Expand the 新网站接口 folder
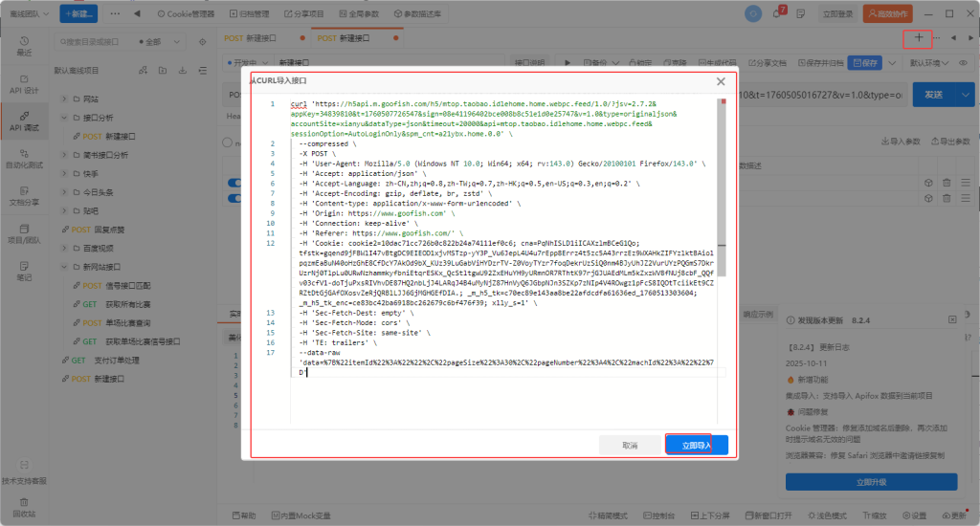The width and height of the screenshot is (980, 526). [63, 267]
